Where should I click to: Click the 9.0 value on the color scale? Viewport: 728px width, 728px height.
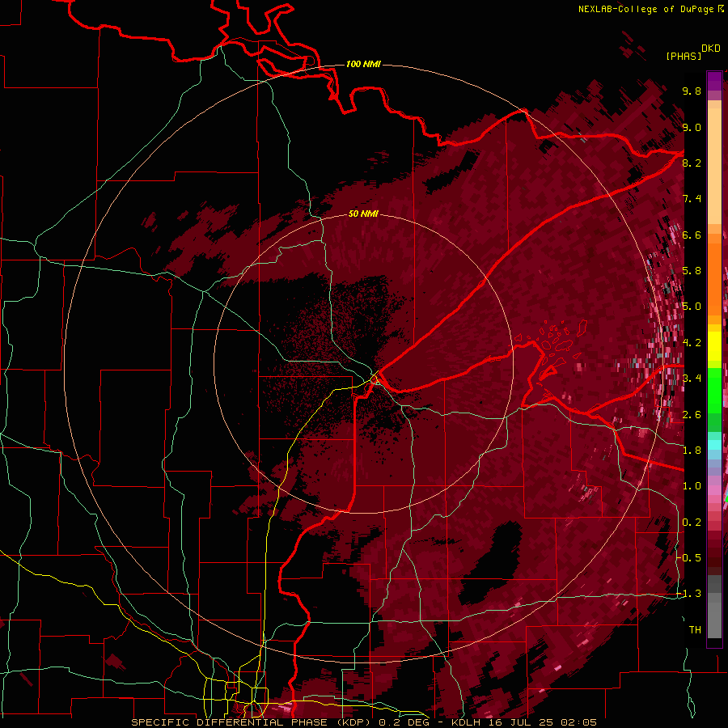point(692,127)
